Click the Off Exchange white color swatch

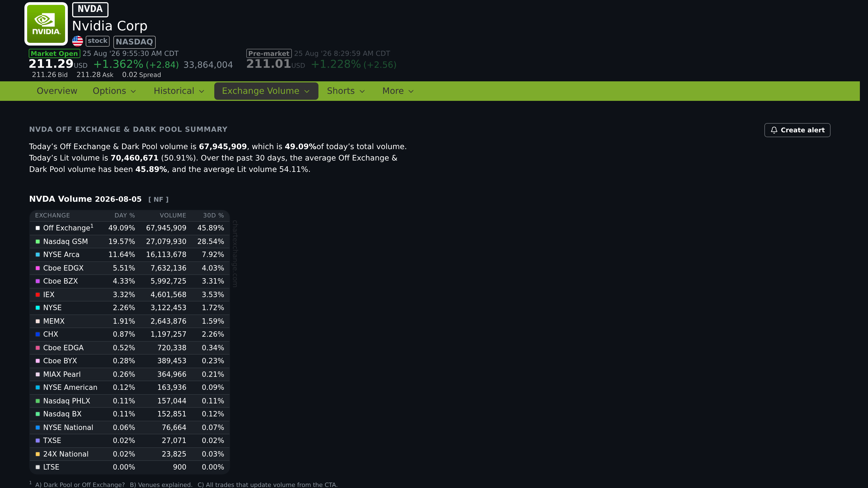pos(38,228)
